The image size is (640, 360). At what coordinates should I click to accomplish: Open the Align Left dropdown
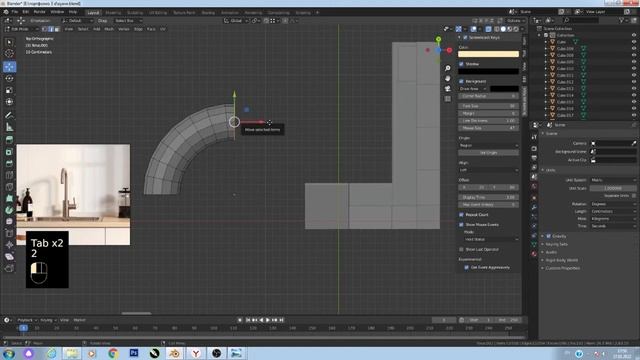click(x=489, y=170)
